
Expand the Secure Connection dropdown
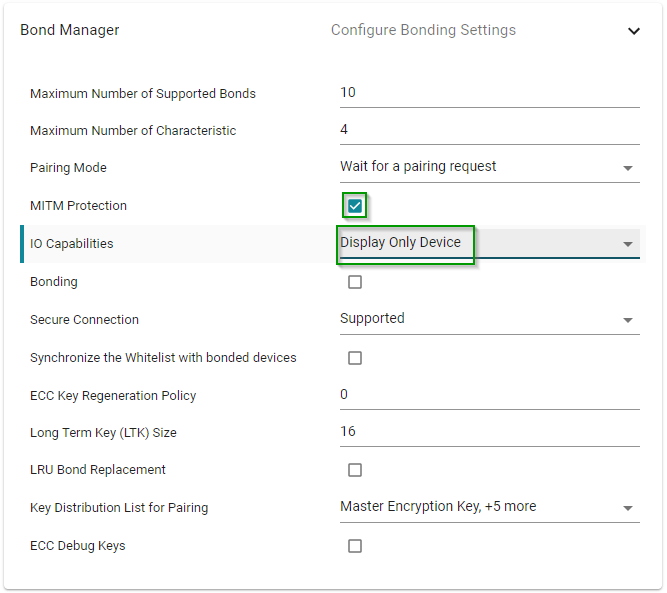click(628, 320)
